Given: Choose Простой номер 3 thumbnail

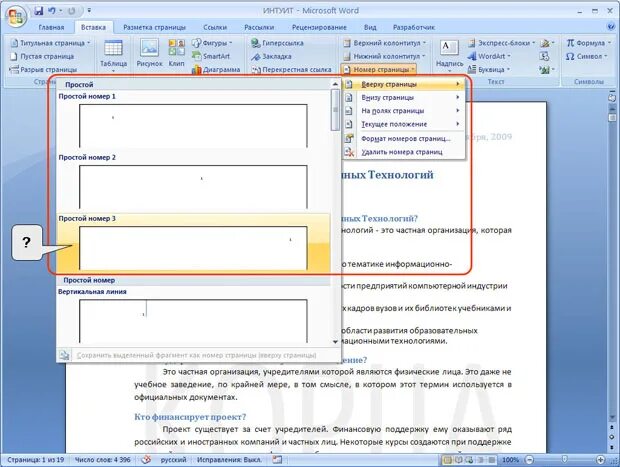Looking at the screenshot, I should (193, 248).
